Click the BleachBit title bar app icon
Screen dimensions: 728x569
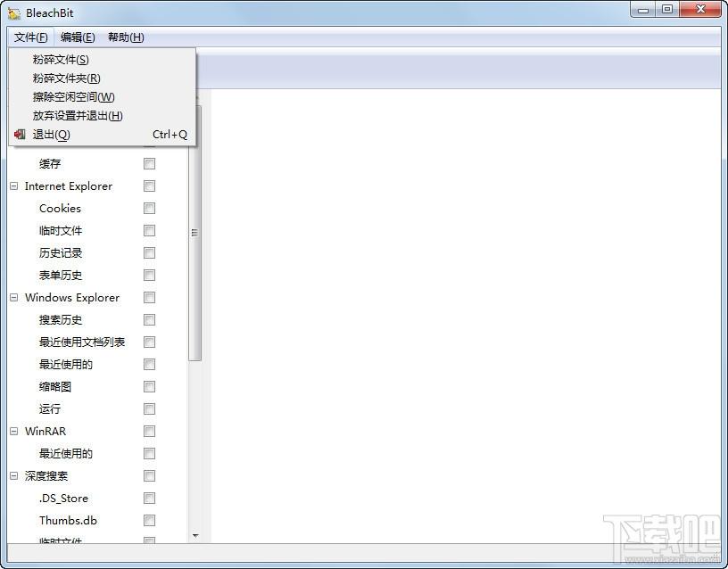[x=14, y=13]
